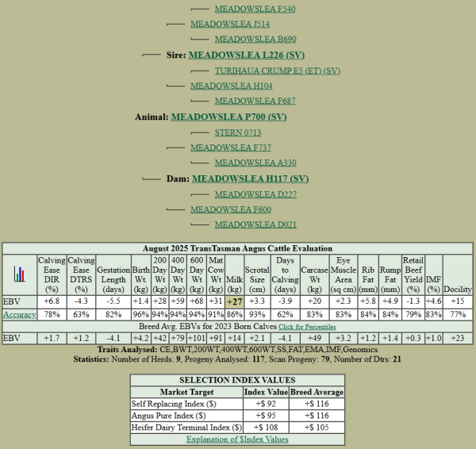Select Scrotal Size EBV +3.3
Screen dimensions: 476x449
click(x=257, y=301)
